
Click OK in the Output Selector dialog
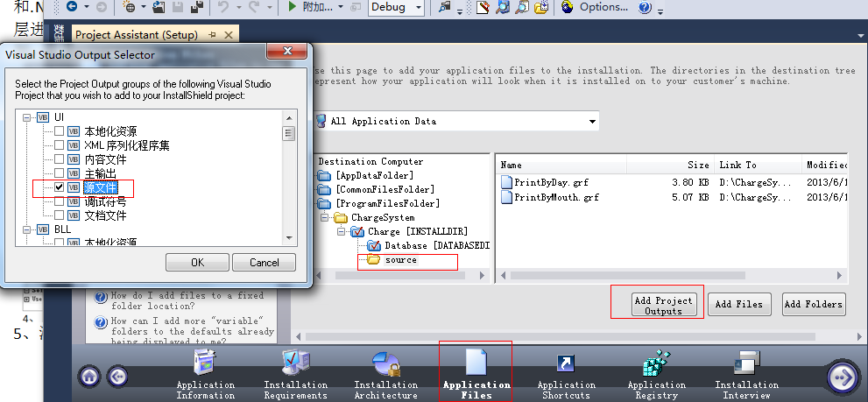pos(198,263)
